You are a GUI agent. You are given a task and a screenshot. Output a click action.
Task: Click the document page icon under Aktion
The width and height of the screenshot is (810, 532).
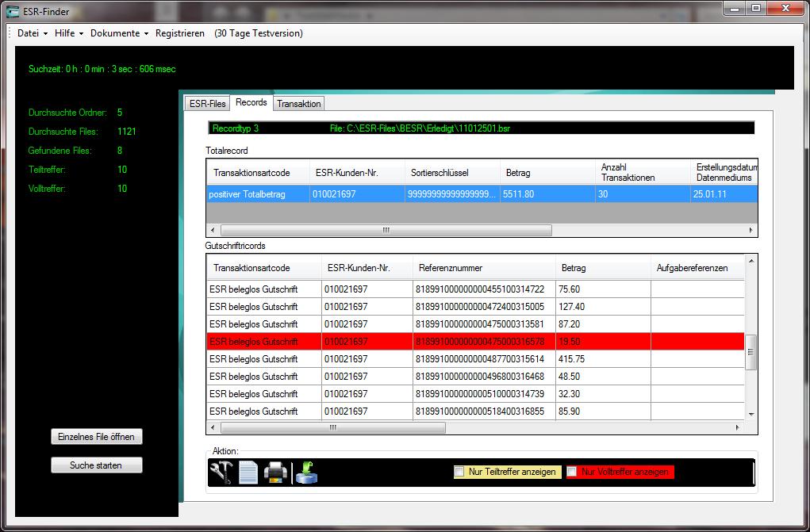click(x=248, y=472)
